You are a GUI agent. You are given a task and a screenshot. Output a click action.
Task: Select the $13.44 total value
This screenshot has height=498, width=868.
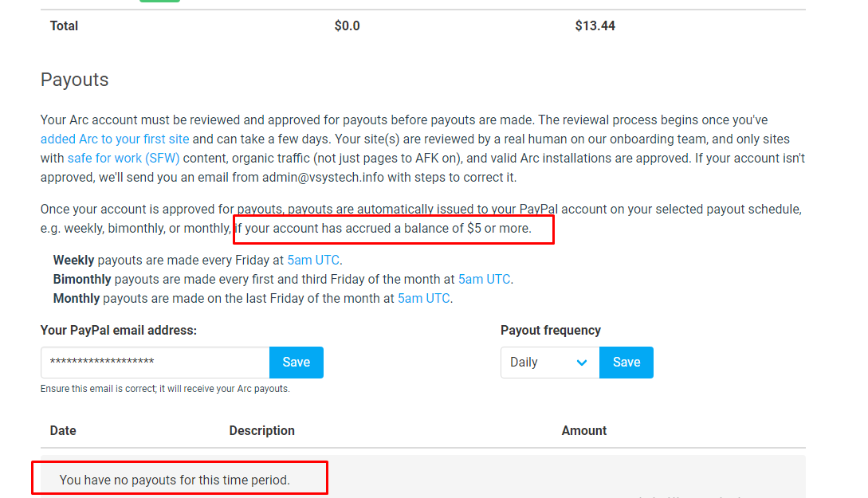595,26
